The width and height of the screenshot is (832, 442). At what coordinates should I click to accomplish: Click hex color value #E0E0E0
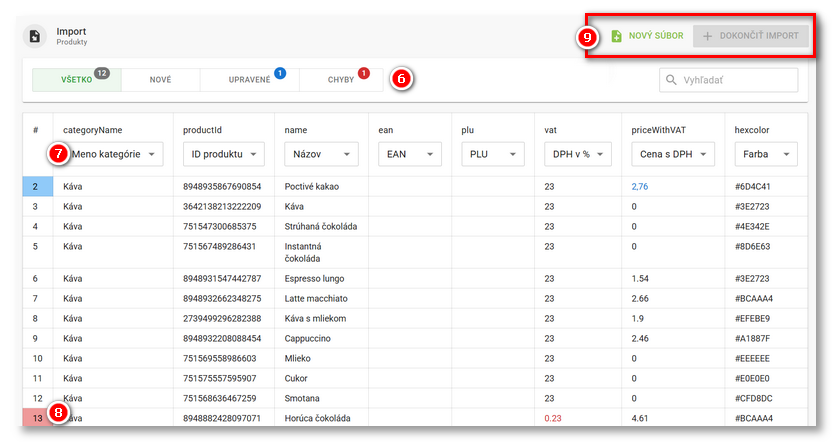(752, 378)
